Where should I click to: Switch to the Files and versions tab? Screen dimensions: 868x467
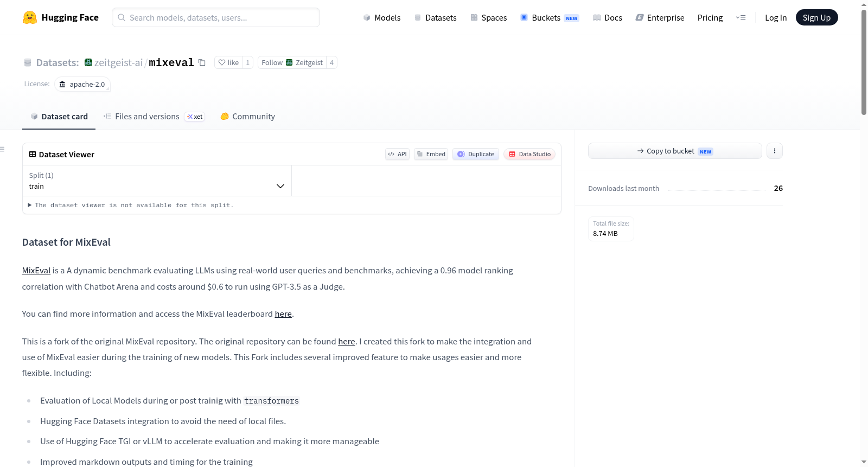pyautogui.click(x=154, y=116)
